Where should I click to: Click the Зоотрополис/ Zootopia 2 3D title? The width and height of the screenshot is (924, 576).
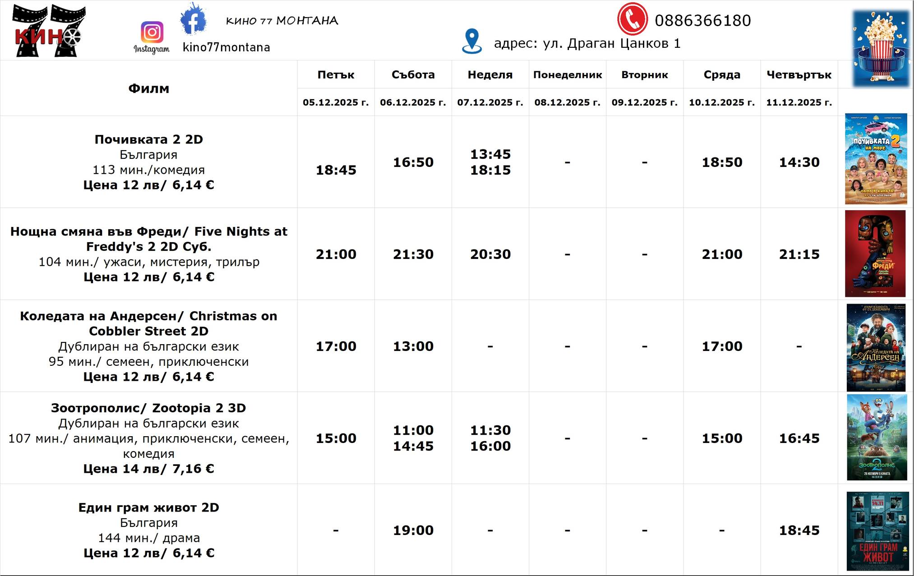148,408
